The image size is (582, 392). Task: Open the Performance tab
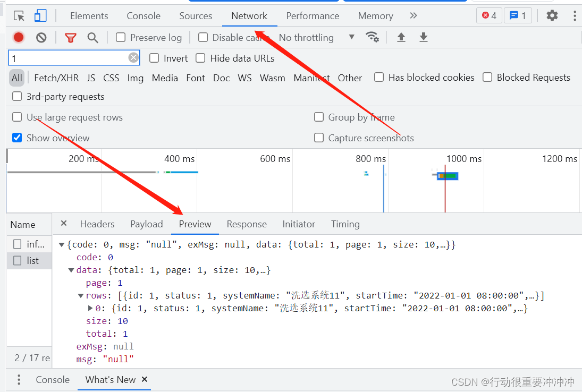pyautogui.click(x=313, y=16)
